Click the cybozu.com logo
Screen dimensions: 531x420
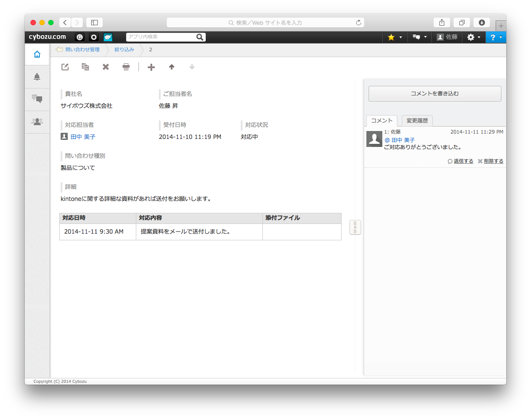coord(47,37)
